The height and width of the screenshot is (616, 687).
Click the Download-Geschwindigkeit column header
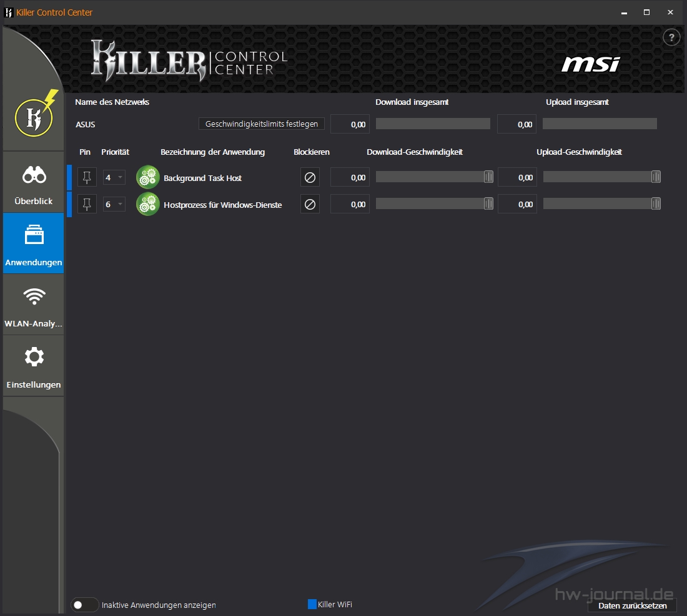415,152
